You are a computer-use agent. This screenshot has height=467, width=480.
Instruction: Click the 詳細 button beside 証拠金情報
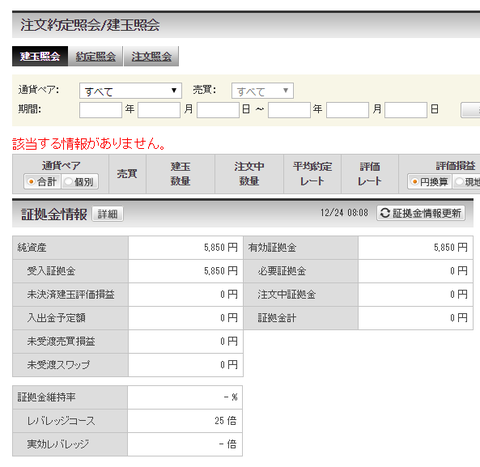(x=108, y=214)
